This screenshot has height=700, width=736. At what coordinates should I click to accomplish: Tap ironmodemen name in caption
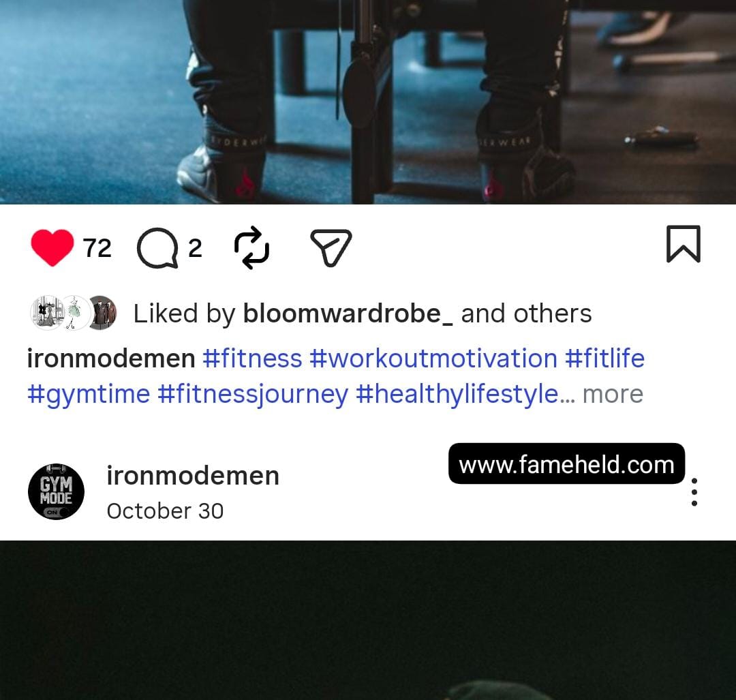click(111, 359)
